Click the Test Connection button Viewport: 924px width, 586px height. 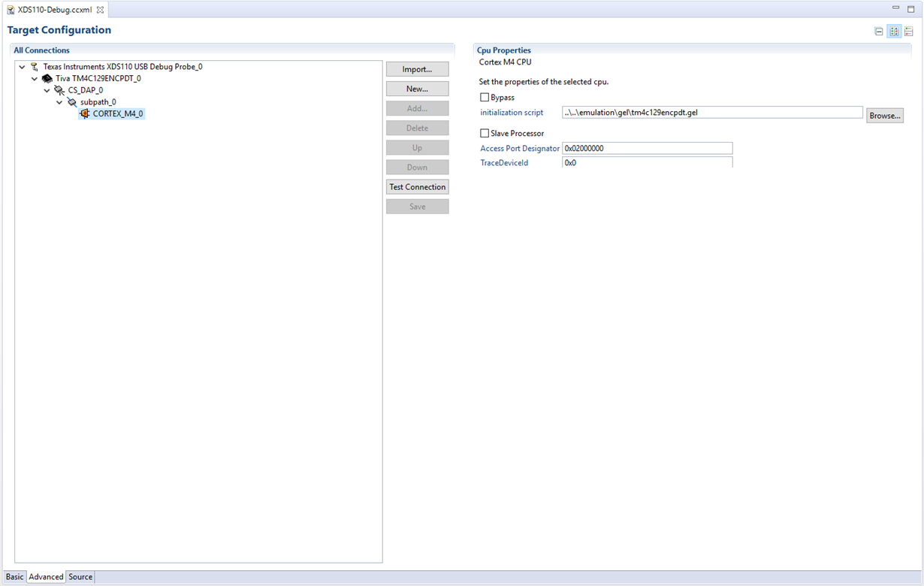(x=417, y=187)
